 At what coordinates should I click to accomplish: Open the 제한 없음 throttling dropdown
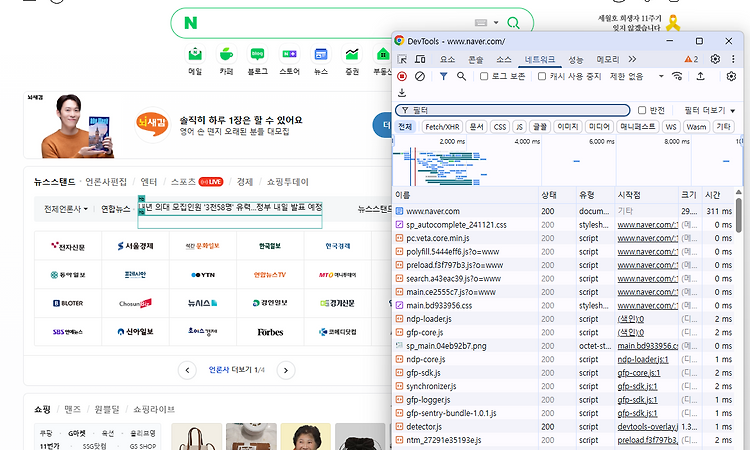point(637,77)
